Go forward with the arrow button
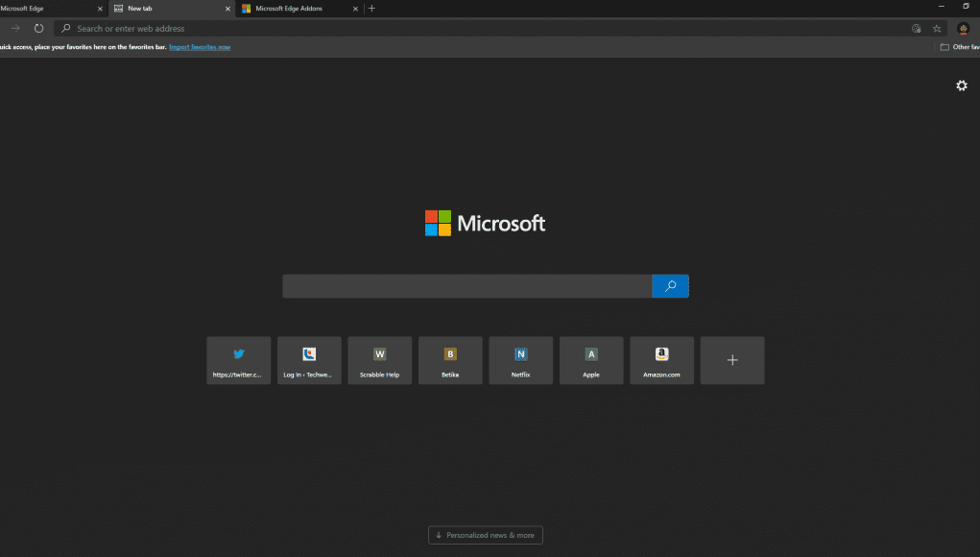The width and height of the screenshot is (980, 557). tap(15, 28)
